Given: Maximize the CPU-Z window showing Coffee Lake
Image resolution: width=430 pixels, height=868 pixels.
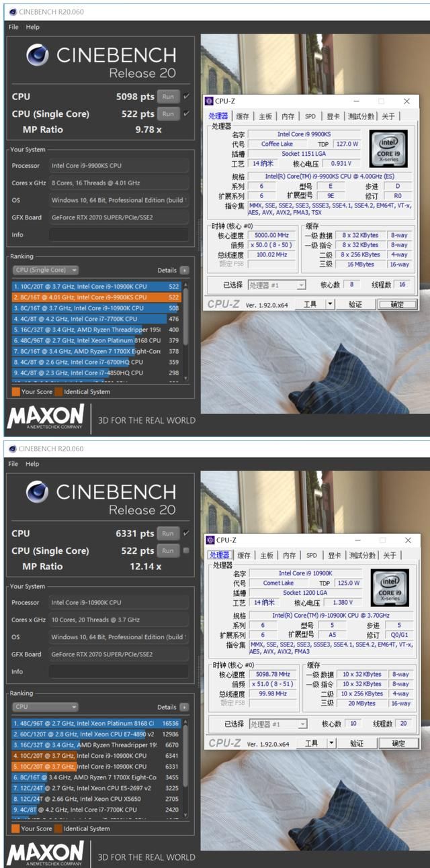Looking at the screenshot, I should pos(381,101).
